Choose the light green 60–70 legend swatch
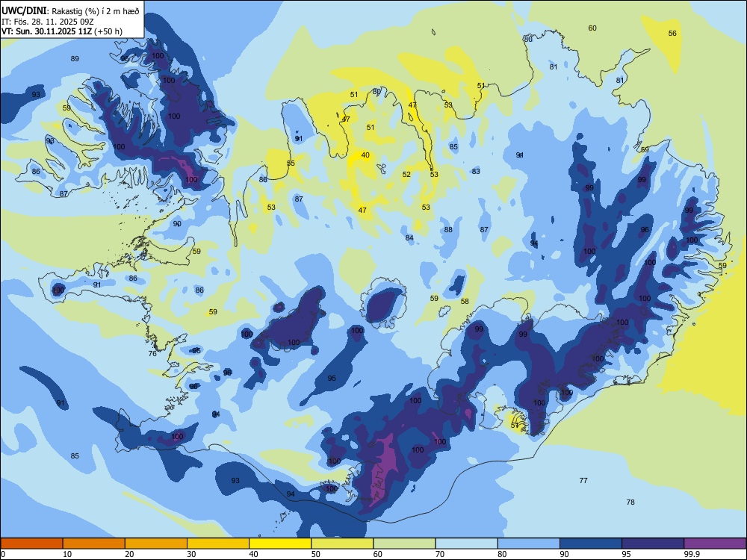Image resolution: width=747 pixels, height=560 pixels. (x=404, y=544)
